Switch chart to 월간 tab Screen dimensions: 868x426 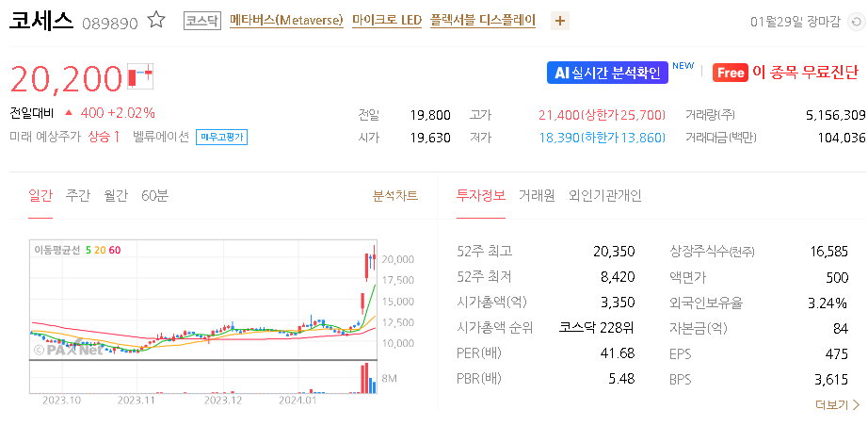point(116,195)
